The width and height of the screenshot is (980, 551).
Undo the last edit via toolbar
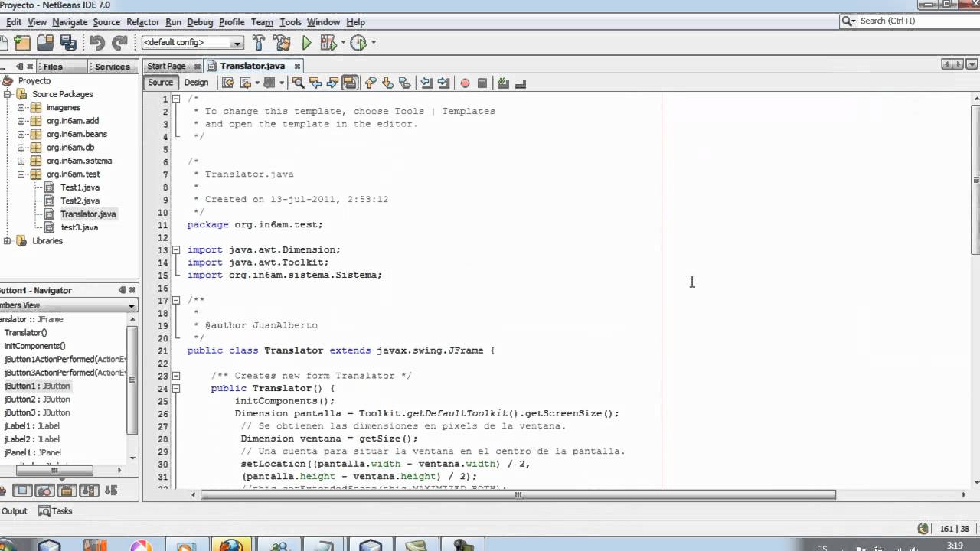click(x=96, y=43)
